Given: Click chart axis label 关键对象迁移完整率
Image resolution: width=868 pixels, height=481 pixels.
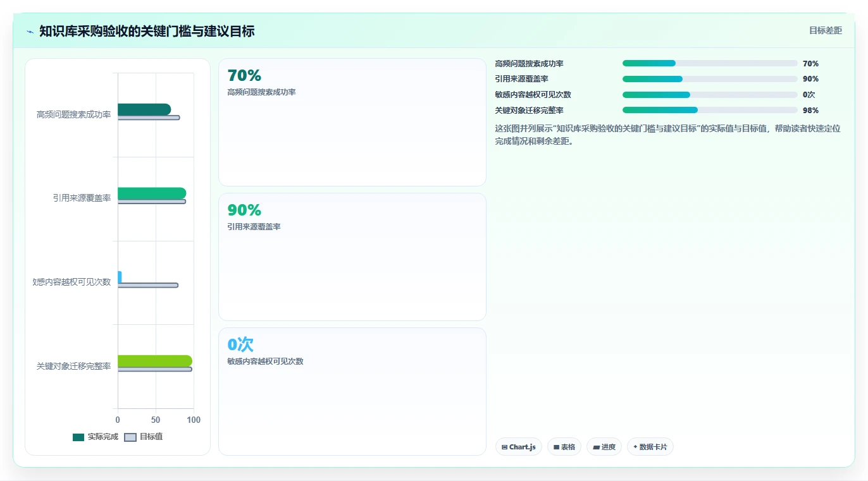Looking at the screenshot, I should point(73,366).
